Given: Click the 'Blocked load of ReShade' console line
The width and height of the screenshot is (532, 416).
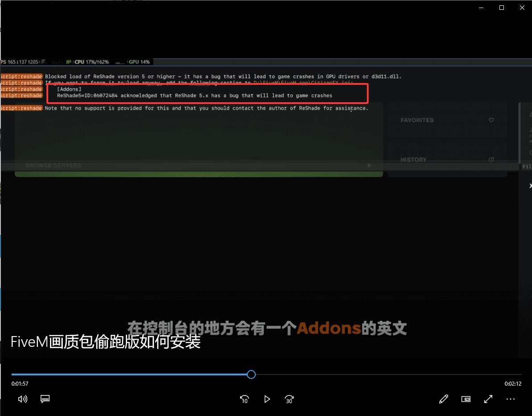Looking at the screenshot, I should (223, 76).
